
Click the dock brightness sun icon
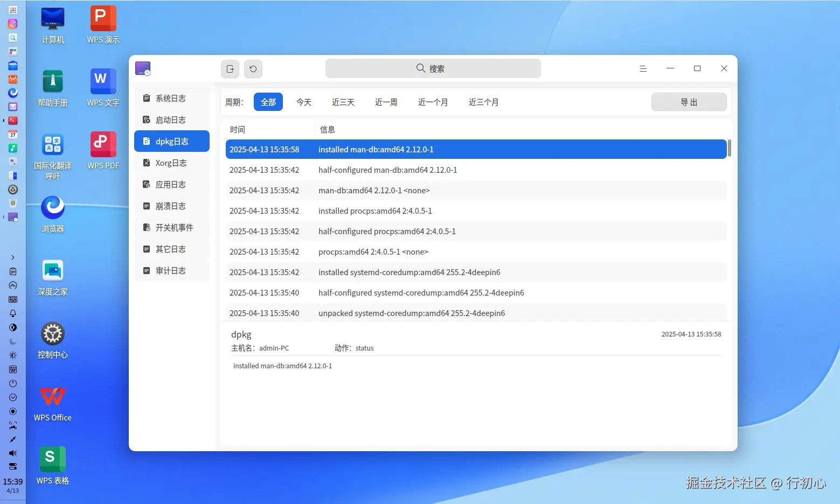pos(13,355)
